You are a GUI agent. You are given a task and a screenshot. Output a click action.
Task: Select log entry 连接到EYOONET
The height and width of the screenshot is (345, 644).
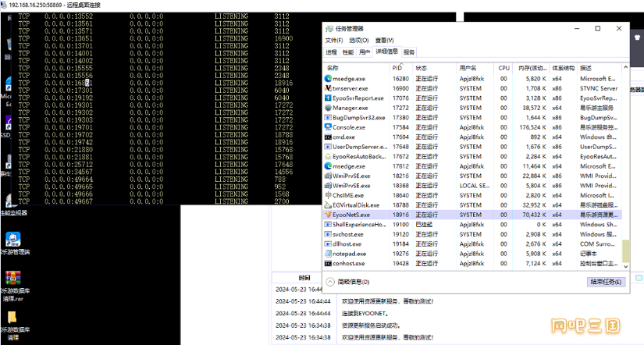[365, 313]
